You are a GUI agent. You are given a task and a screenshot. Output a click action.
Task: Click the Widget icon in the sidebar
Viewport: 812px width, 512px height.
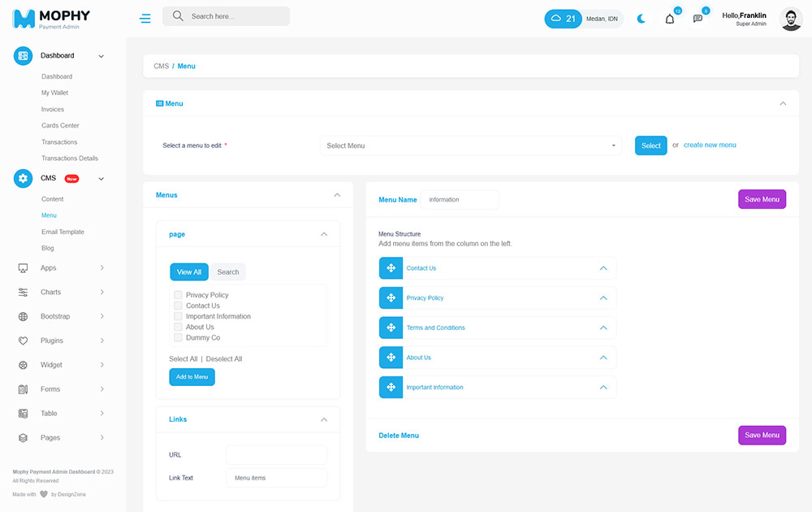[x=23, y=365]
